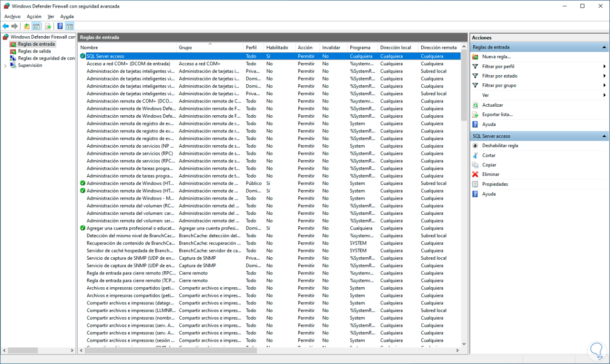Image resolution: width=610 pixels, height=364 pixels.
Task: Click Ayuda under Reglas de entrada actions
Action: 488,124
